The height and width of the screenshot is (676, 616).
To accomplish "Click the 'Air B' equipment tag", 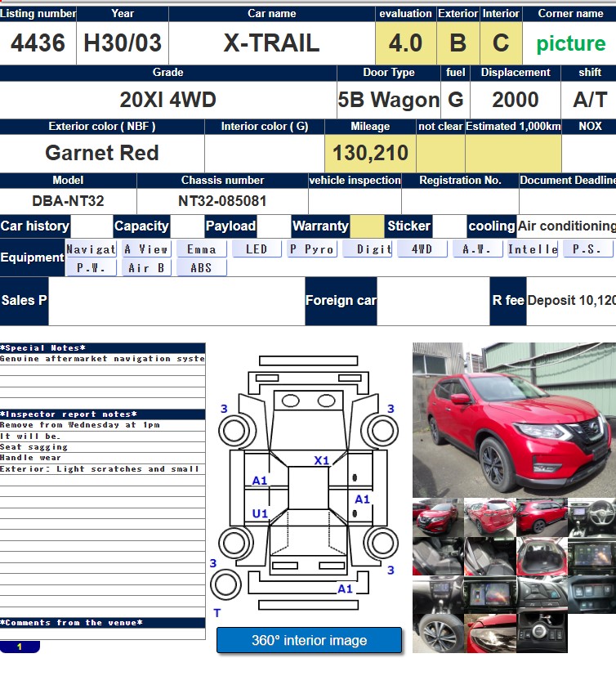I will point(146,268).
